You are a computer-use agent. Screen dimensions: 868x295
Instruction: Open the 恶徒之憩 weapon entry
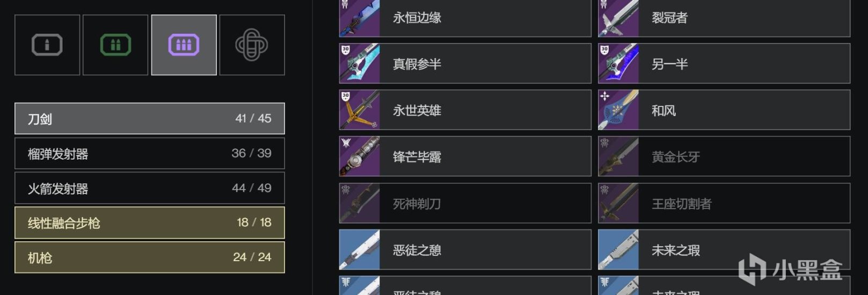(x=465, y=250)
